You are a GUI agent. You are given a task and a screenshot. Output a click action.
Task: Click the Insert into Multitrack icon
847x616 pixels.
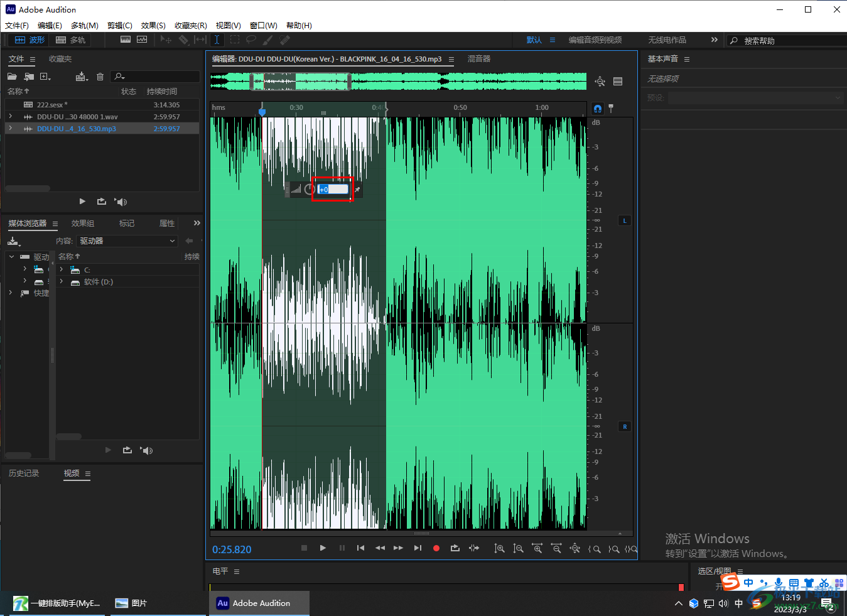pos(82,77)
